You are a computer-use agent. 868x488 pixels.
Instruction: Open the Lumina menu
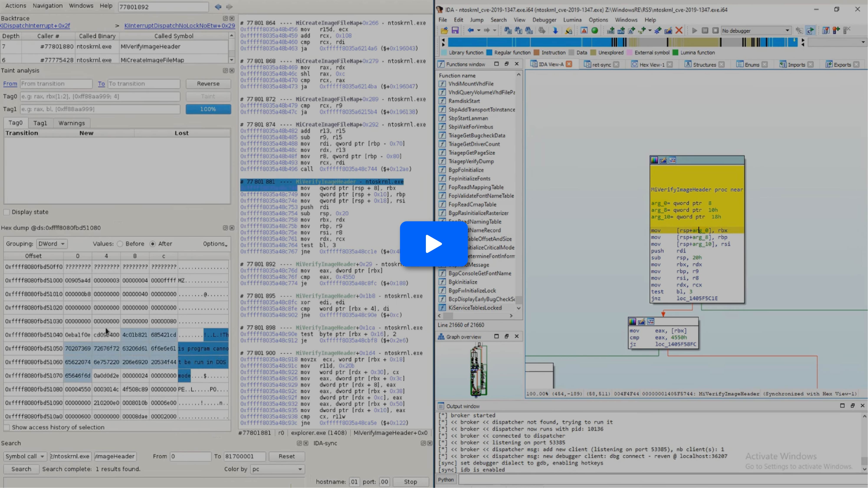[x=572, y=20]
